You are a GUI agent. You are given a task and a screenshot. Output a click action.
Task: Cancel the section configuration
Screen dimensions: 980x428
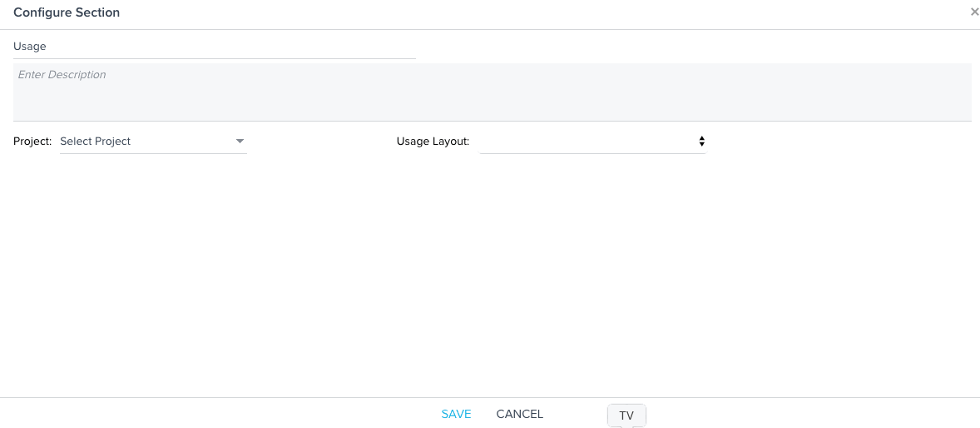click(520, 414)
